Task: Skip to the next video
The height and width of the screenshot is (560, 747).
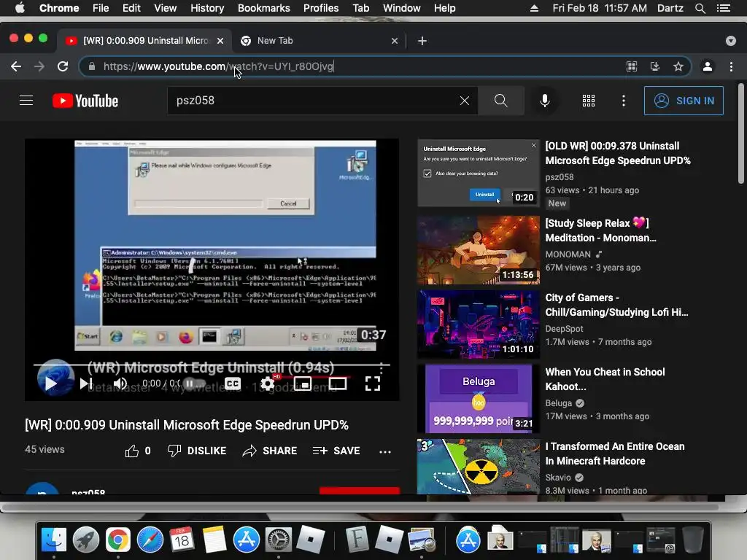Action: tap(85, 384)
